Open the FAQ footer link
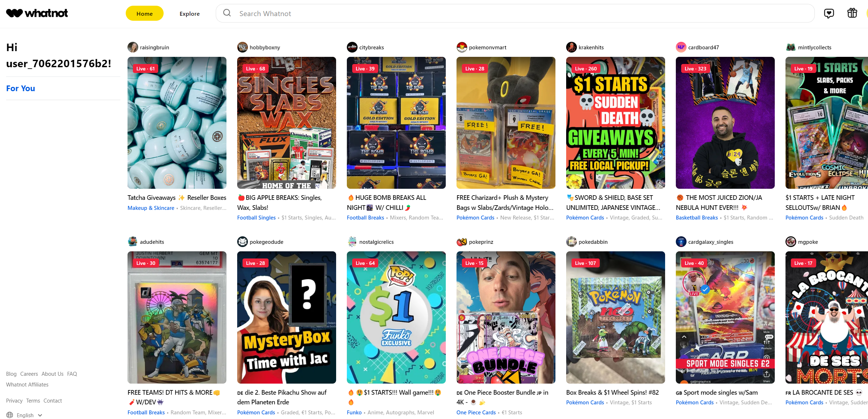The image size is (868, 419). coord(72,374)
